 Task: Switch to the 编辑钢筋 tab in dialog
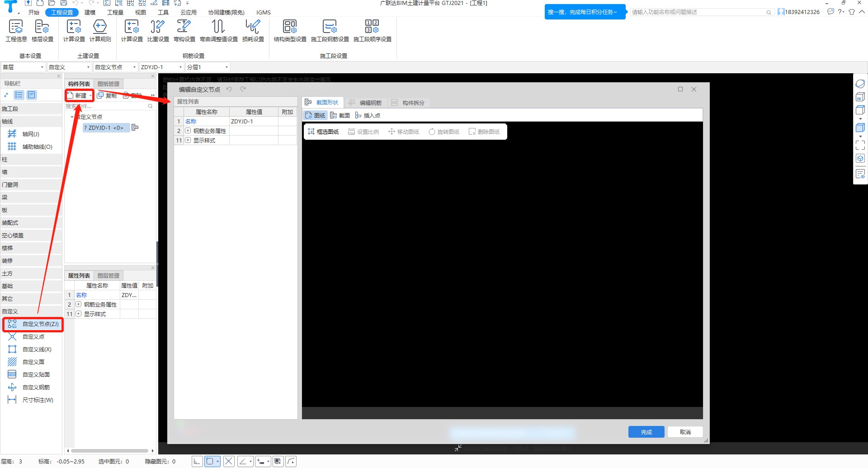pyautogui.click(x=365, y=103)
